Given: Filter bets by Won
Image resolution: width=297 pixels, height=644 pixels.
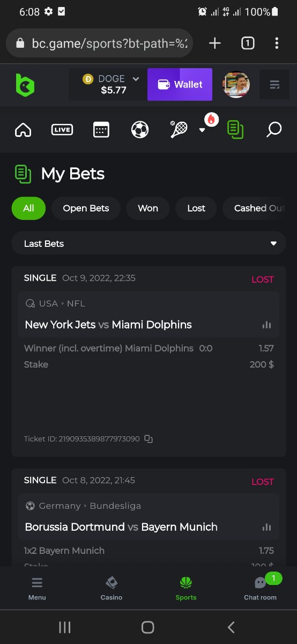Looking at the screenshot, I should (x=148, y=208).
